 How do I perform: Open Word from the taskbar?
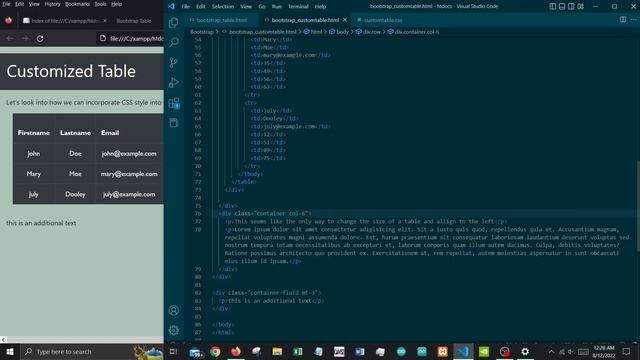tap(360, 351)
